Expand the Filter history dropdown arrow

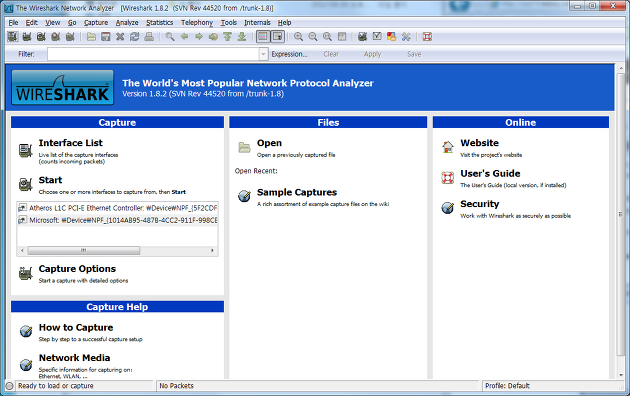click(264, 54)
